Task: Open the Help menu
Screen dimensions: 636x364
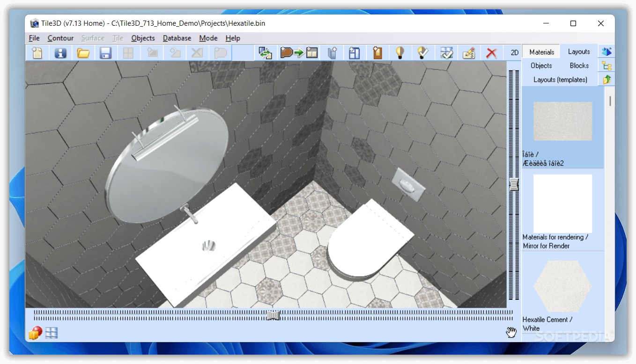Action: point(233,38)
